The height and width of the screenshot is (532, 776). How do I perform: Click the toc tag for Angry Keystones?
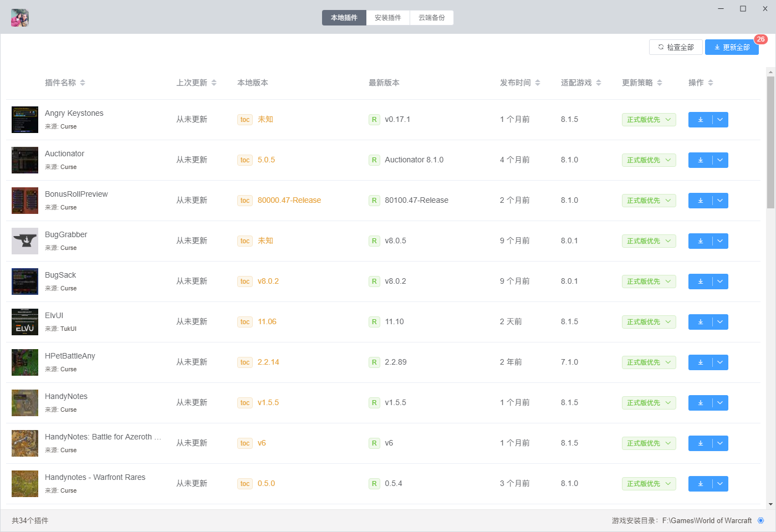tap(245, 120)
